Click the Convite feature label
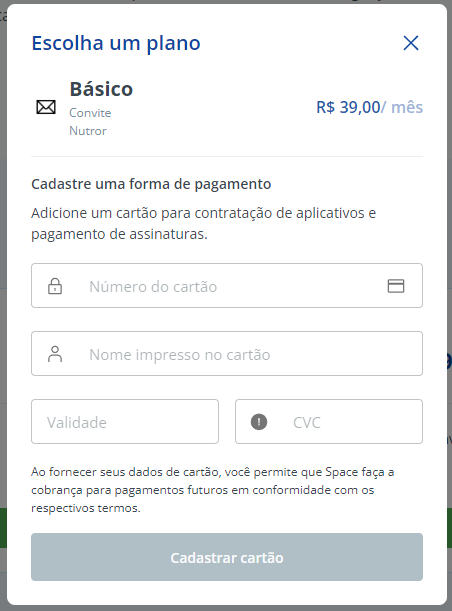 pos(90,113)
